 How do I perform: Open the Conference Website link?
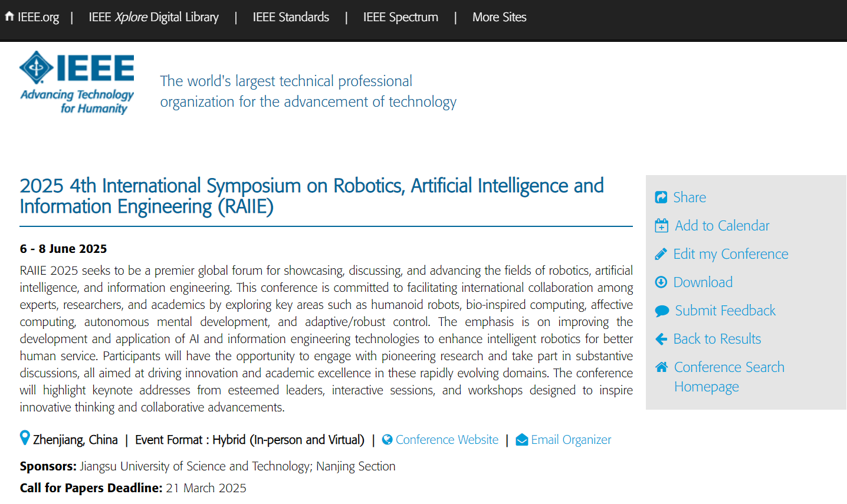tap(447, 440)
